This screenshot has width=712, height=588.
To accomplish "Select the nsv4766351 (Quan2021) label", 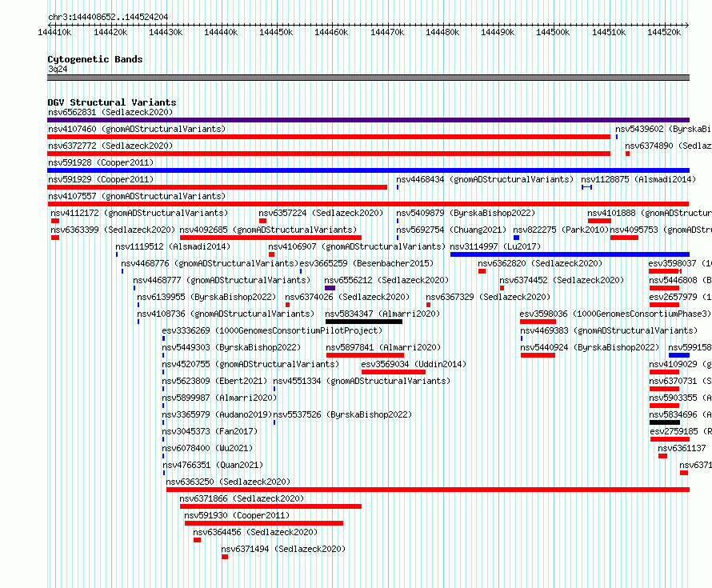I will pyautogui.click(x=213, y=465).
